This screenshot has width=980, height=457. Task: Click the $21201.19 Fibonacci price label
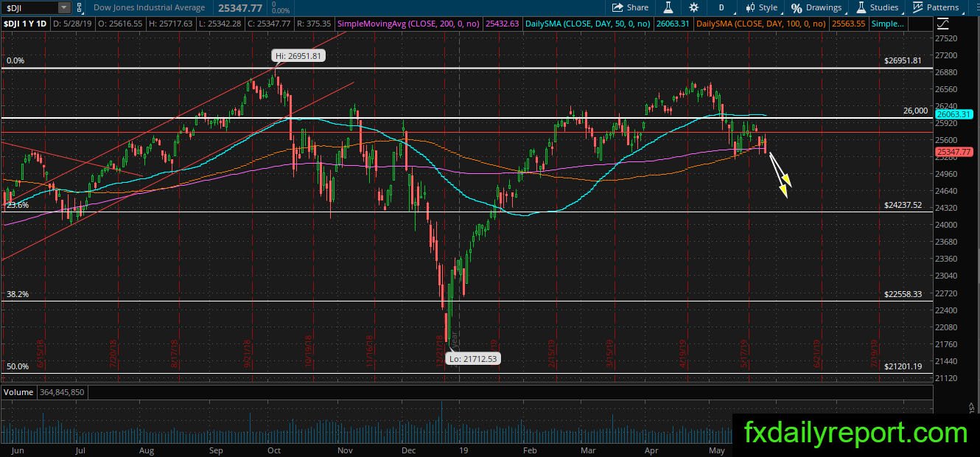[903, 366]
